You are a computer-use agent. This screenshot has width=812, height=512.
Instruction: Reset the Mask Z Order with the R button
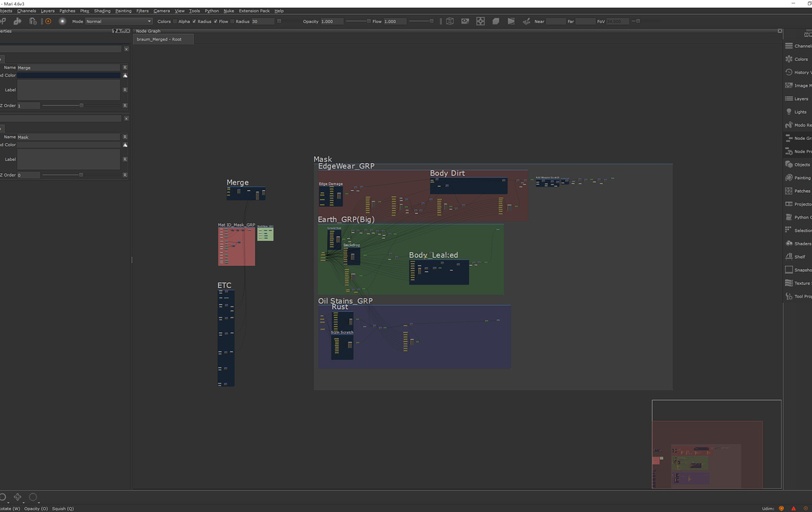[125, 174]
